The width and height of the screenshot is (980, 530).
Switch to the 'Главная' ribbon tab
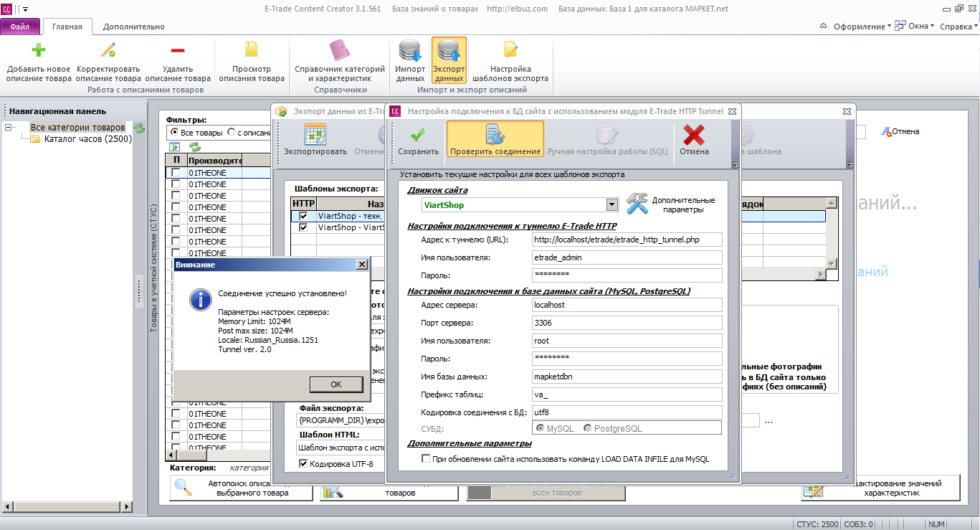(67, 27)
